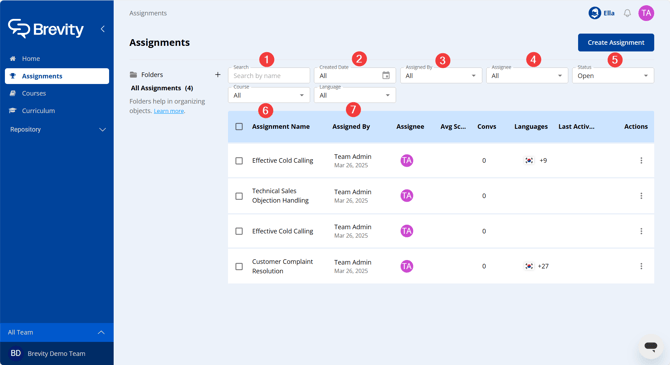Click Create Assignment button
The height and width of the screenshot is (365, 670).
(616, 42)
